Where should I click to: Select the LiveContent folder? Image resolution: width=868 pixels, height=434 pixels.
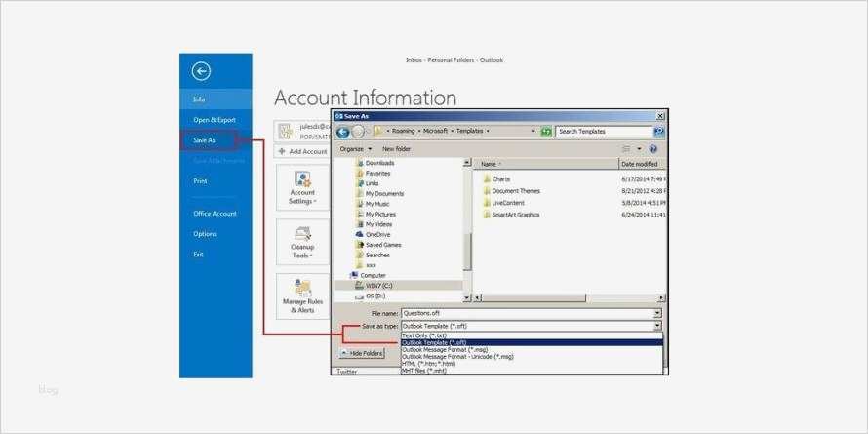[507, 203]
